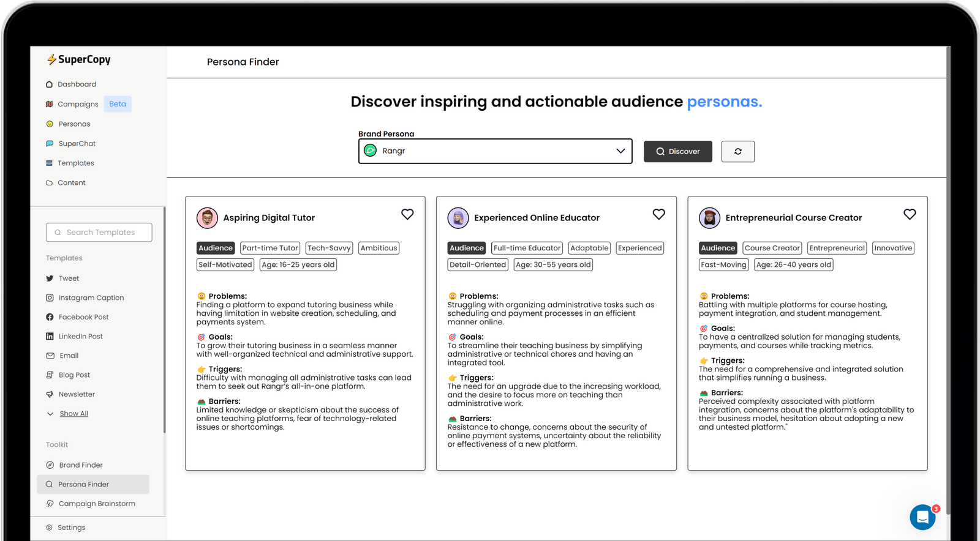Click the Tweet template bird icon
This screenshot has width=980, height=541.
tap(50, 278)
